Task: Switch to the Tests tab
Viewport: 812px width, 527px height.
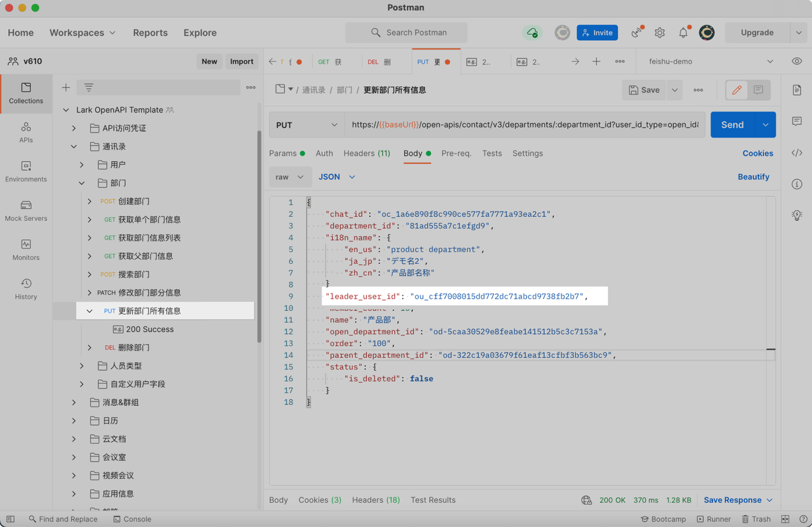Action: (492, 153)
